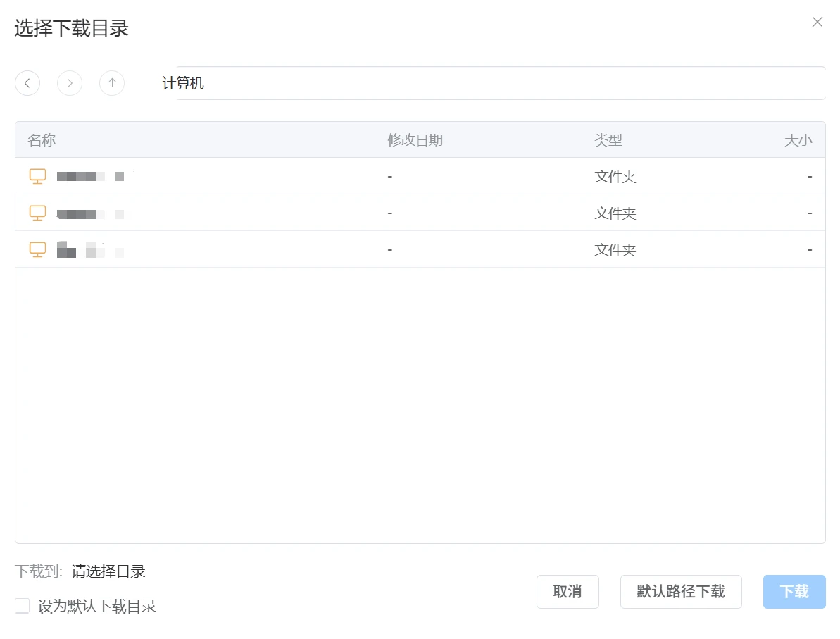Click the 计算机 path field
Image resolution: width=840 pixels, height=639 pixels.
click(494, 83)
